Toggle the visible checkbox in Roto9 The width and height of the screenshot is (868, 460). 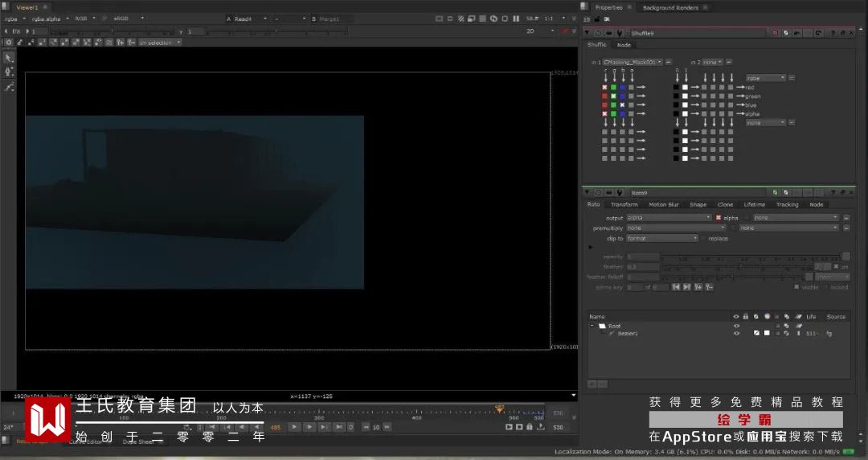796,287
